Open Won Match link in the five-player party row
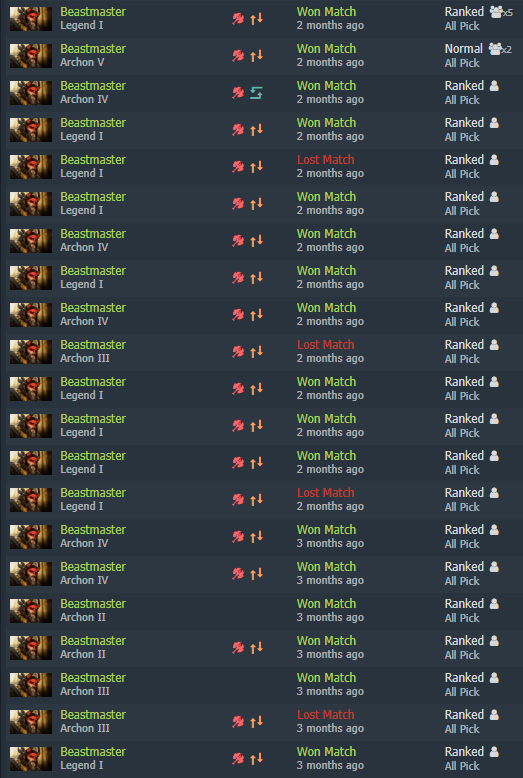The width and height of the screenshot is (523, 778). click(326, 12)
